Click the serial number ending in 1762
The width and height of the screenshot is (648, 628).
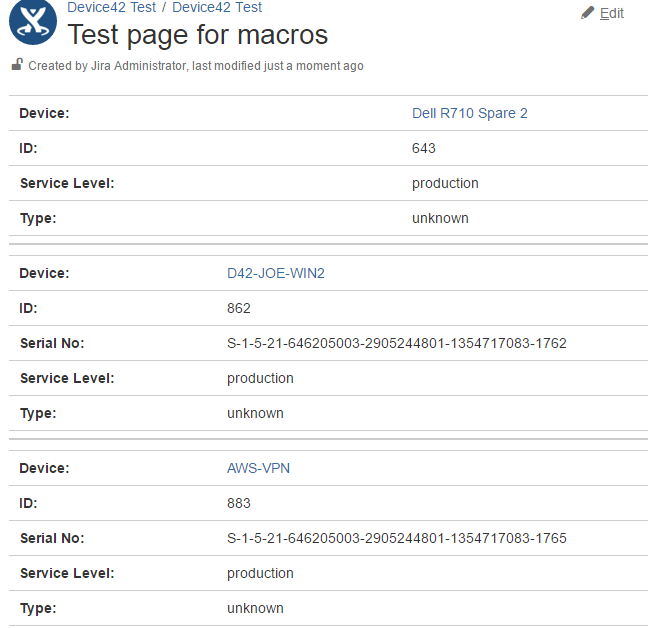pos(396,343)
